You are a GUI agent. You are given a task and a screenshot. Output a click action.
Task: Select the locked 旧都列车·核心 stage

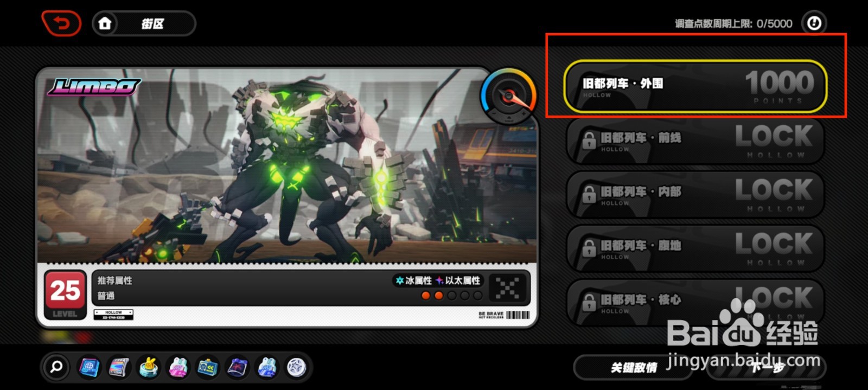[695, 302]
